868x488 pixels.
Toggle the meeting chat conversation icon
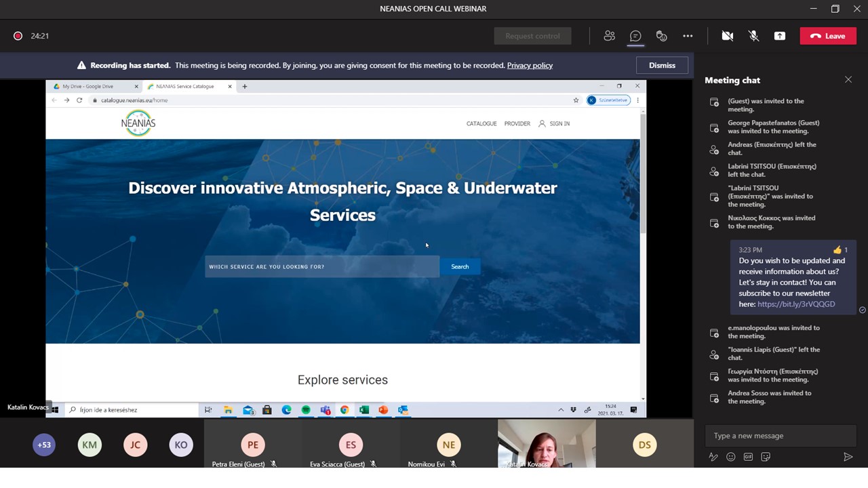[x=635, y=36]
